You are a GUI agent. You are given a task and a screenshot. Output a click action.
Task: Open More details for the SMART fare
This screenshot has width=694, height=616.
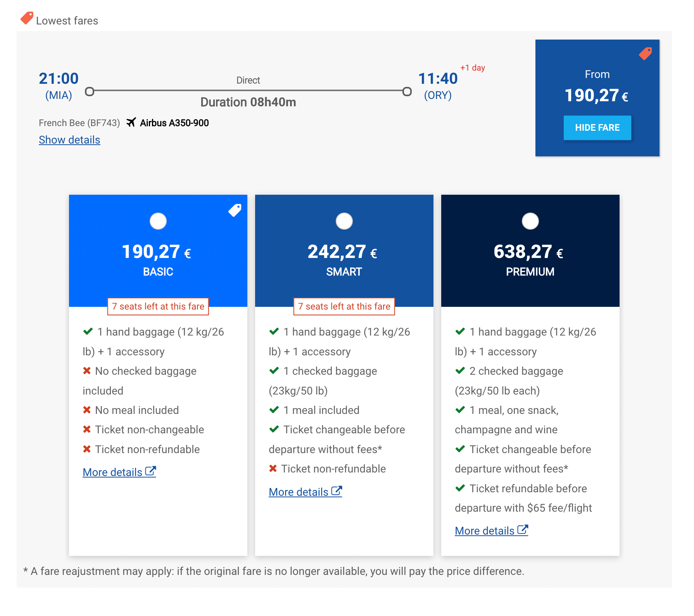[x=299, y=492]
